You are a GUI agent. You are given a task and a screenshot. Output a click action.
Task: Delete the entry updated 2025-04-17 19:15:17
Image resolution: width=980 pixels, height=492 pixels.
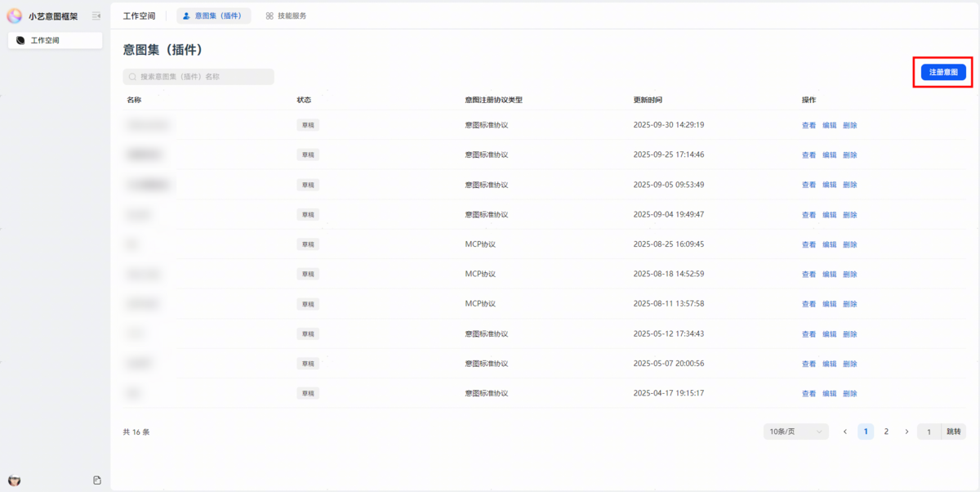coord(849,393)
